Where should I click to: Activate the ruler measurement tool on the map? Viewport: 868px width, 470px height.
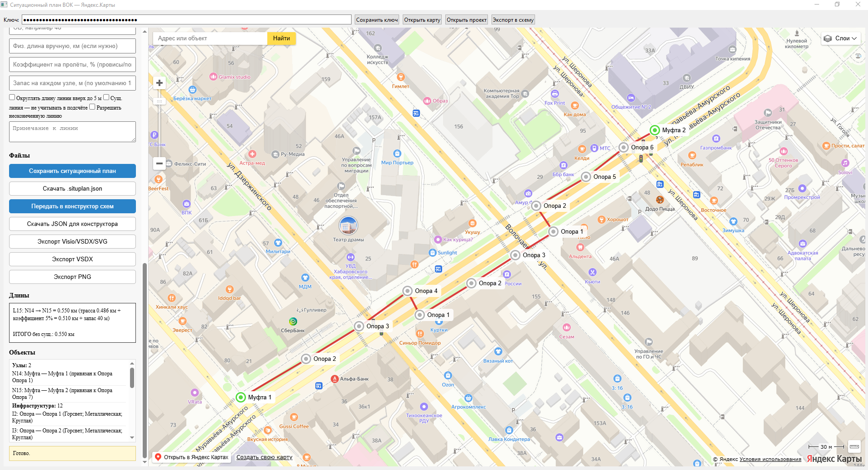click(x=854, y=446)
